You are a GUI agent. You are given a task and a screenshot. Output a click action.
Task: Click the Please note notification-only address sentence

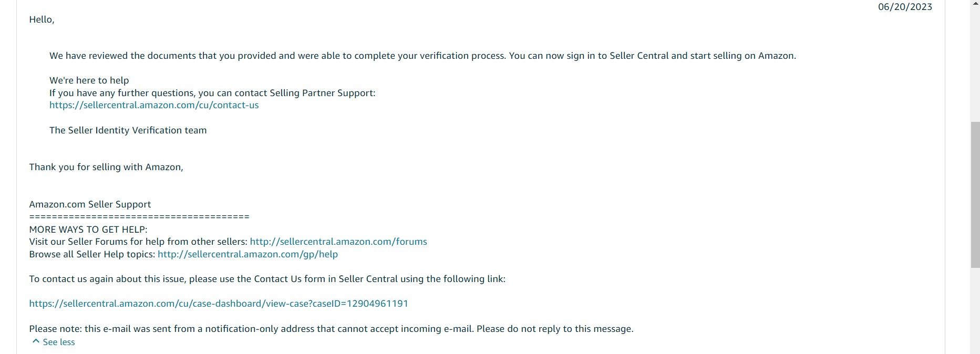331,329
